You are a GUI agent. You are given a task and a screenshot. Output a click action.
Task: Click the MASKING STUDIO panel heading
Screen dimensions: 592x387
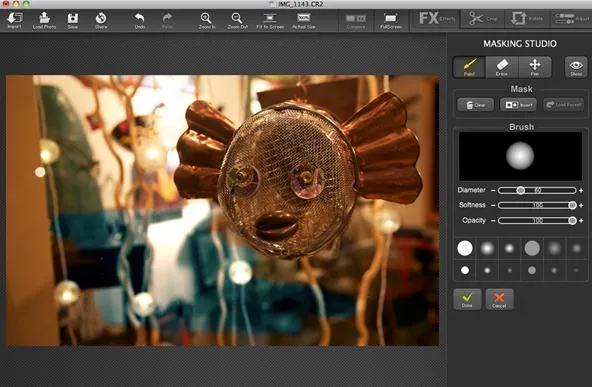pos(520,44)
